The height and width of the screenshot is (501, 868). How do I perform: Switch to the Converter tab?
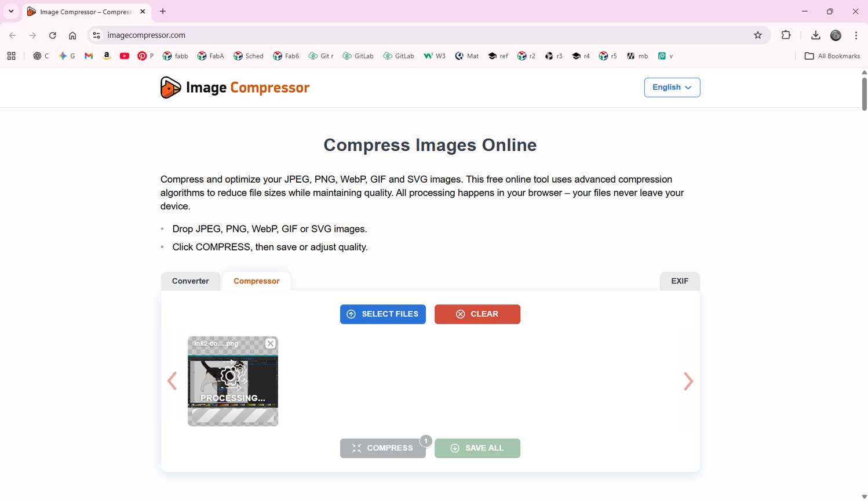pyautogui.click(x=190, y=281)
